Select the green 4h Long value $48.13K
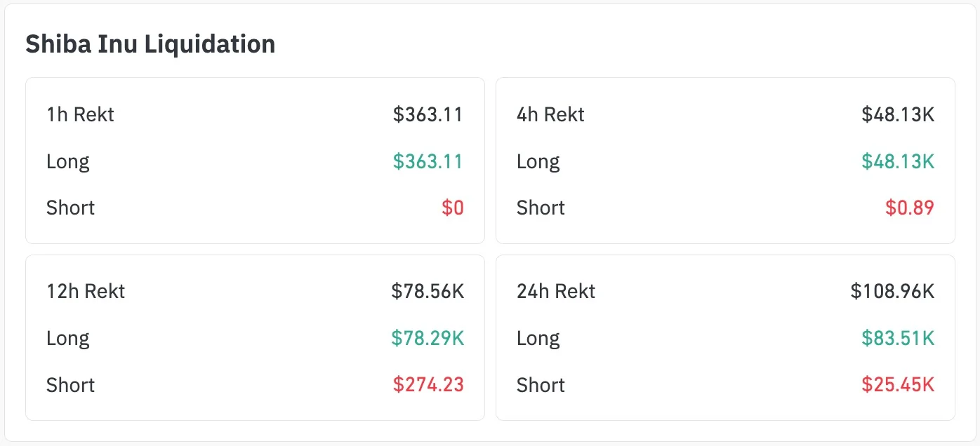This screenshot has width=980, height=446. click(x=898, y=161)
